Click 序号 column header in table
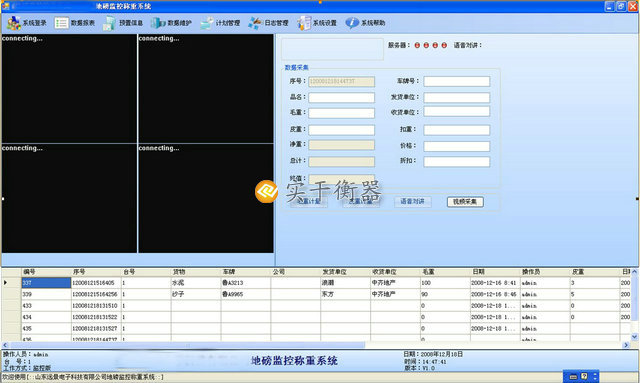The width and height of the screenshot is (640, 383). [x=96, y=272]
